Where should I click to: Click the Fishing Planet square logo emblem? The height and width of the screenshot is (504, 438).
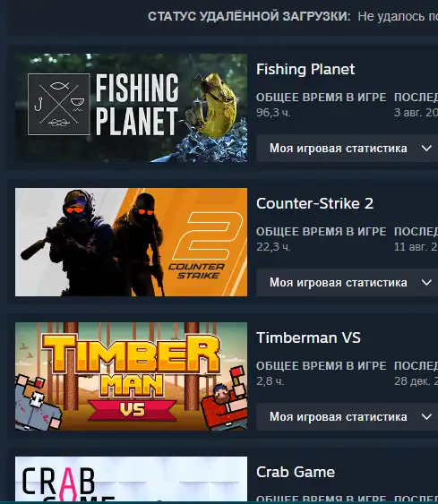59,104
